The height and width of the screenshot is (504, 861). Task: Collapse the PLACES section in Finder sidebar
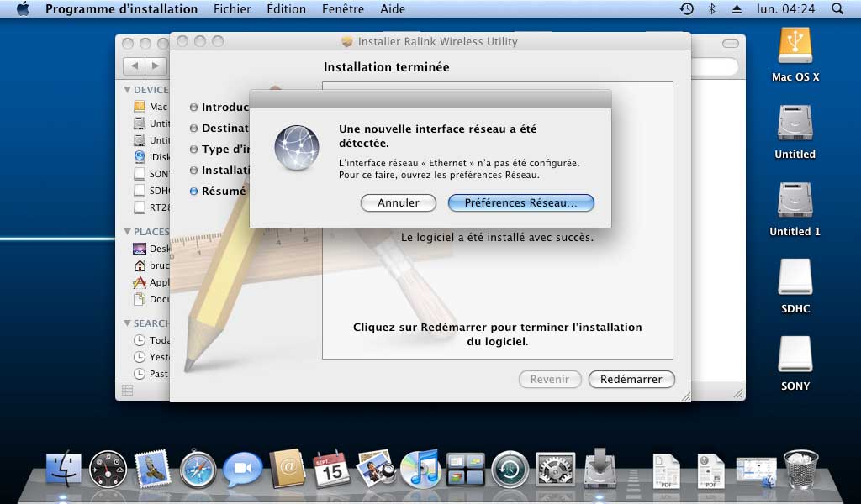[x=128, y=232]
